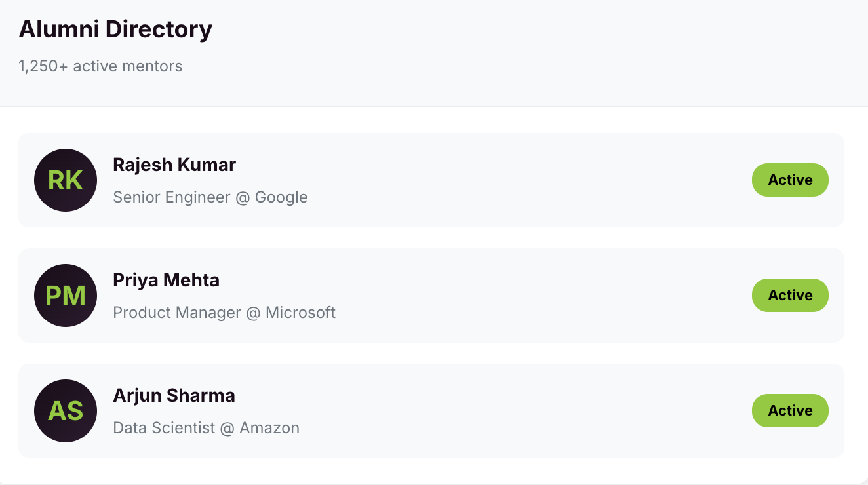Click Rajesh Kumar's Active status badge

tap(790, 180)
